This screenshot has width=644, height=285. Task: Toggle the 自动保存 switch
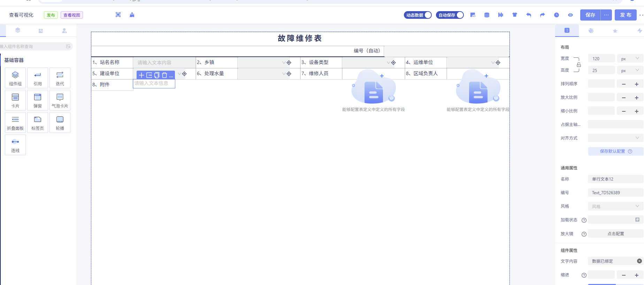tap(450, 15)
